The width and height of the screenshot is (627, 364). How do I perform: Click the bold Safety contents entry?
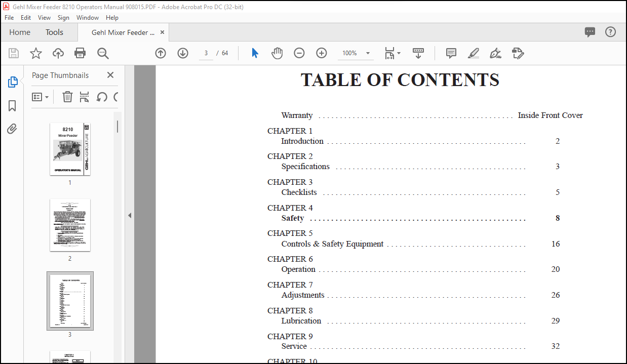293,218
